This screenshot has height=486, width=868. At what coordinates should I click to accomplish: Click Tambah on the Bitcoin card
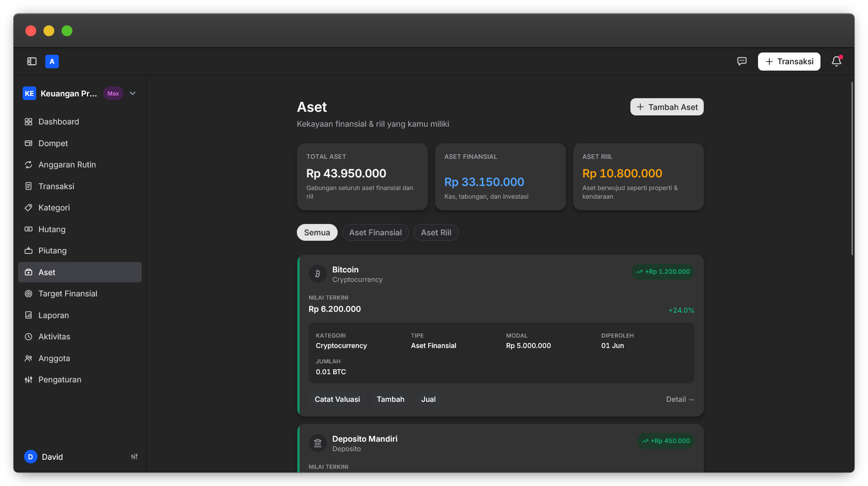point(391,400)
